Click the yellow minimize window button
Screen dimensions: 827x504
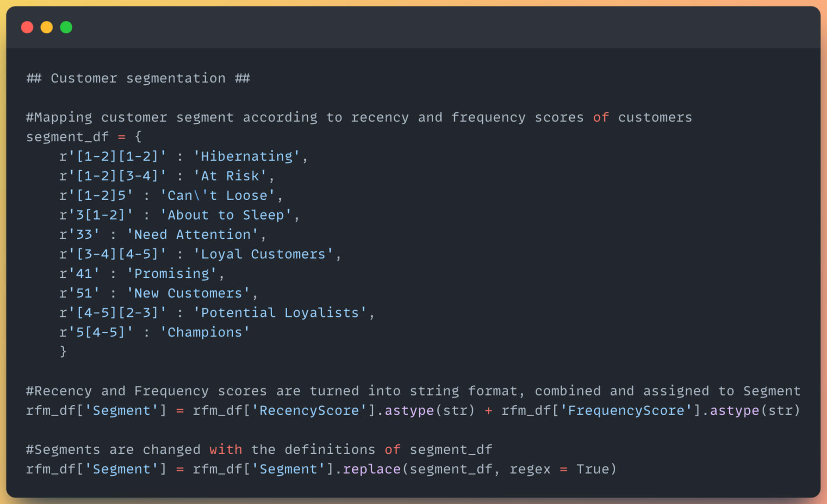pyautogui.click(x=47, y=27)
